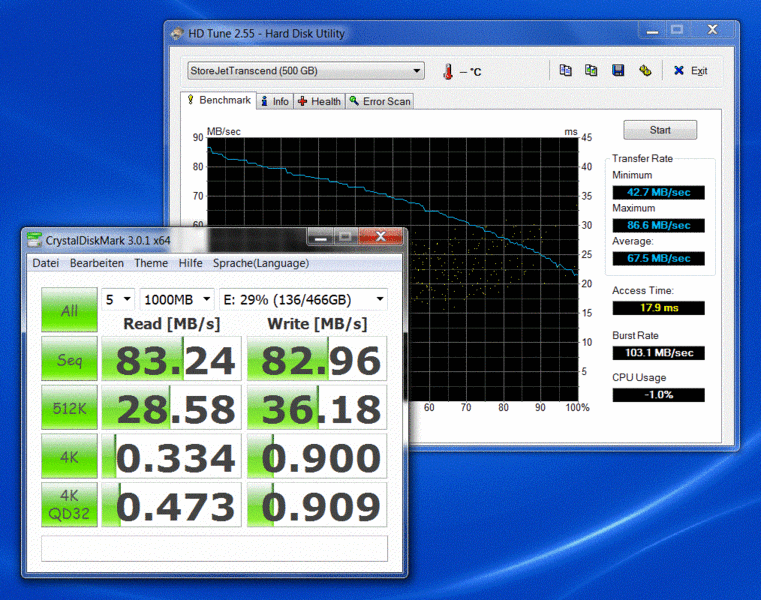Open the Error Scan tab in HD Tune
Viewport: 761px width, 600px height.
(x=380, y=101)
